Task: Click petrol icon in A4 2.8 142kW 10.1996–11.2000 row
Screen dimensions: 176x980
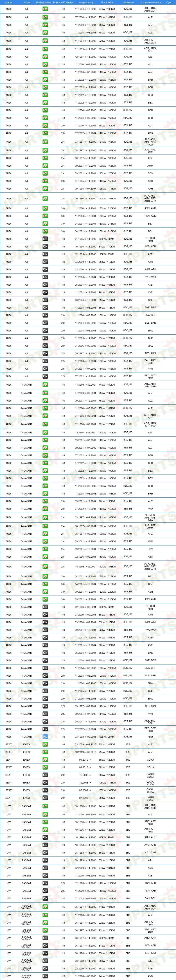Action: tap(45, 199)
